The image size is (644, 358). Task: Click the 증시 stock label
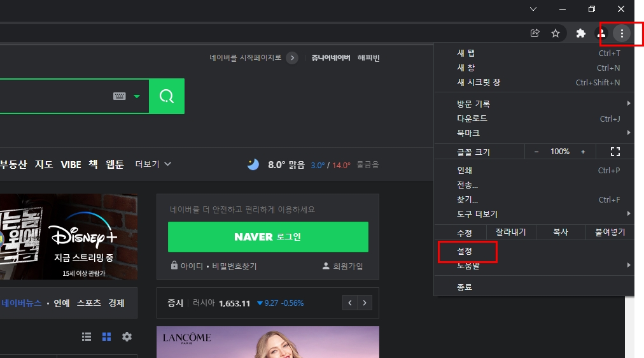(175, 303)
